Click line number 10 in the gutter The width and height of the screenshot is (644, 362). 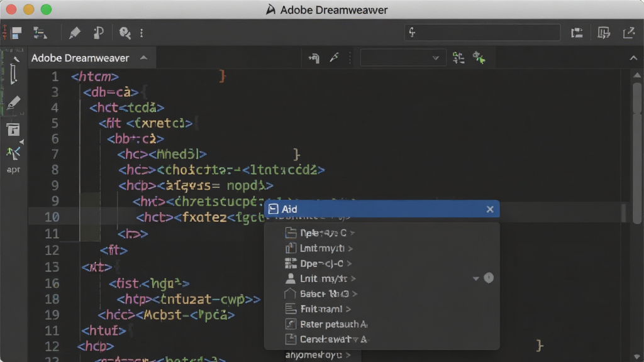tap(52, 217)
